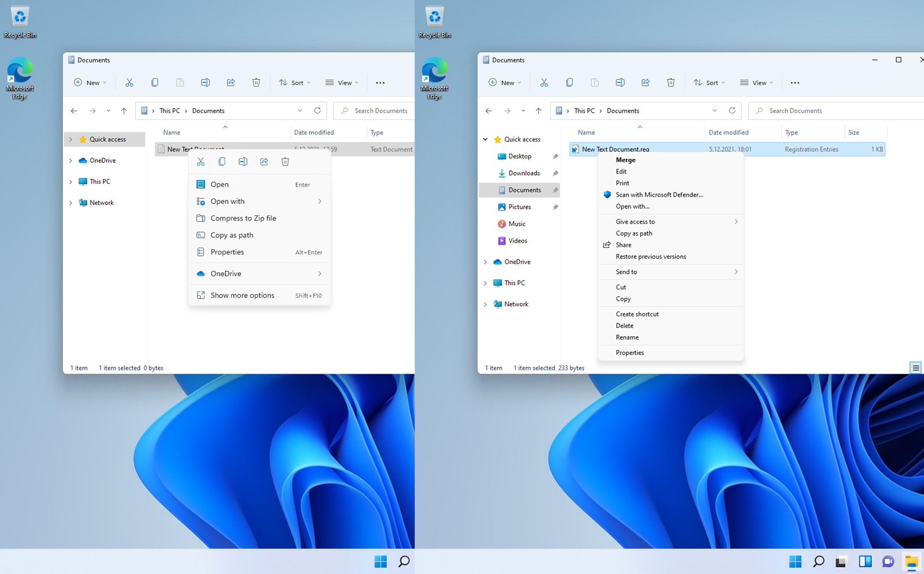Choose Merge in classic context menu

click(x=670, y=160)
